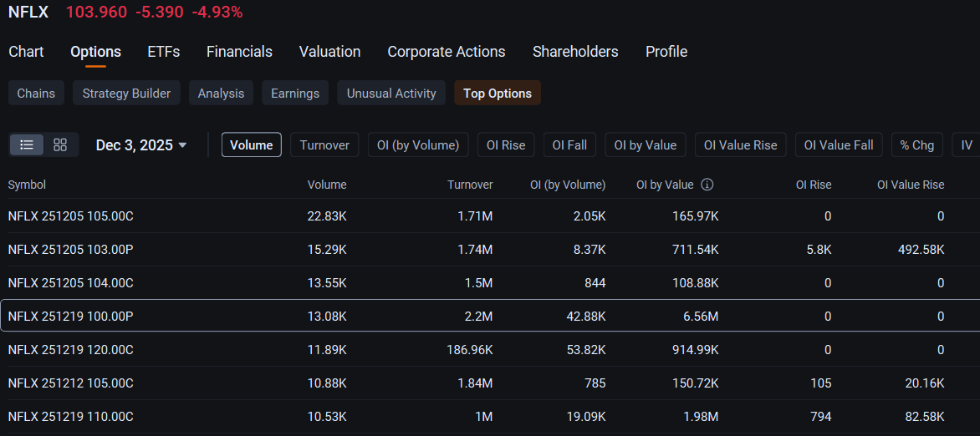Click the 103.960 last price
Viewport: 980px width, 436px height.
click(96, 11)
